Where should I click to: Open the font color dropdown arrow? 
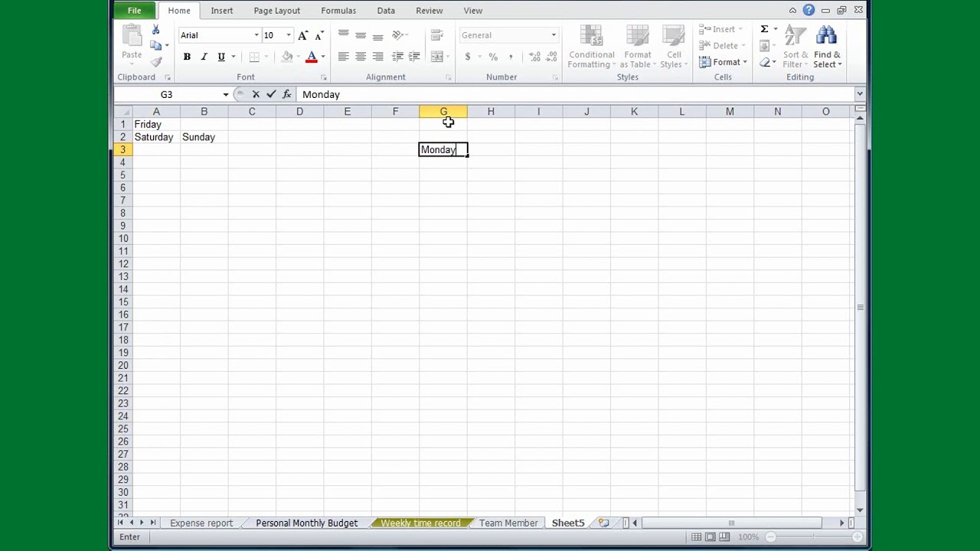coord(322,57)
